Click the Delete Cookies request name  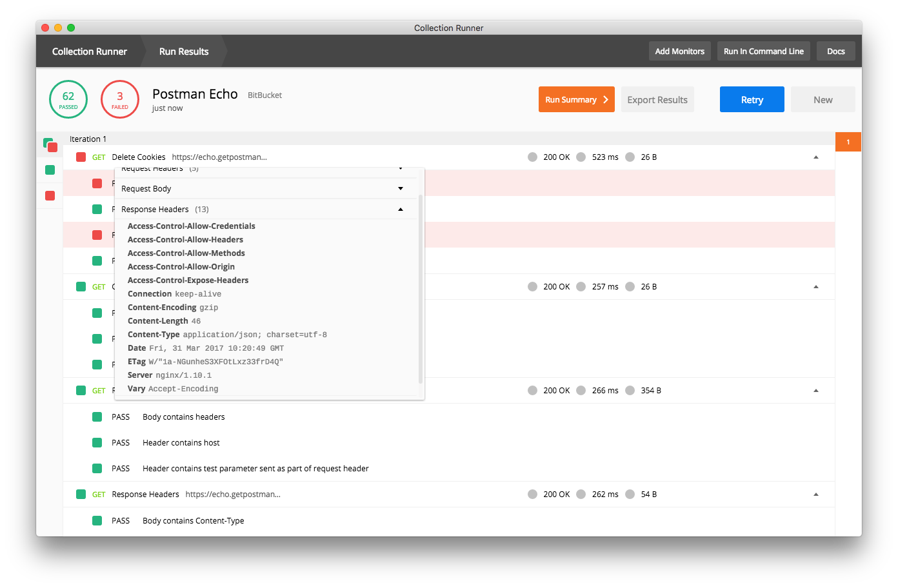(x=139, y=157)
